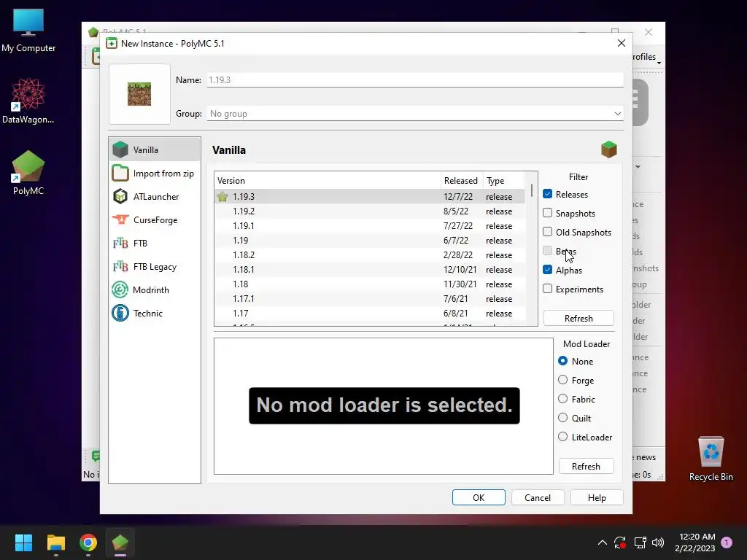This screenshot has height=560, width=747.
Task: Click the Name input field
Action: click(415, 79)
